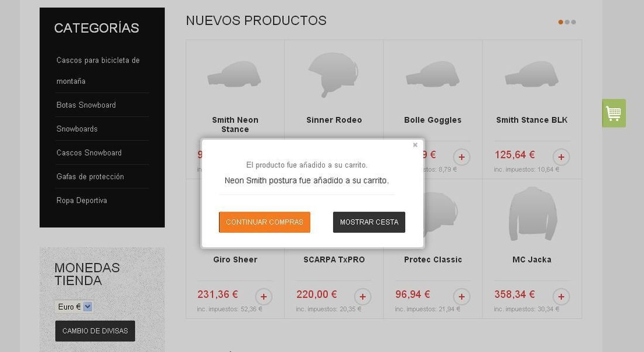
Task: Select the first orange carousel dot
Action: [561, 22]
